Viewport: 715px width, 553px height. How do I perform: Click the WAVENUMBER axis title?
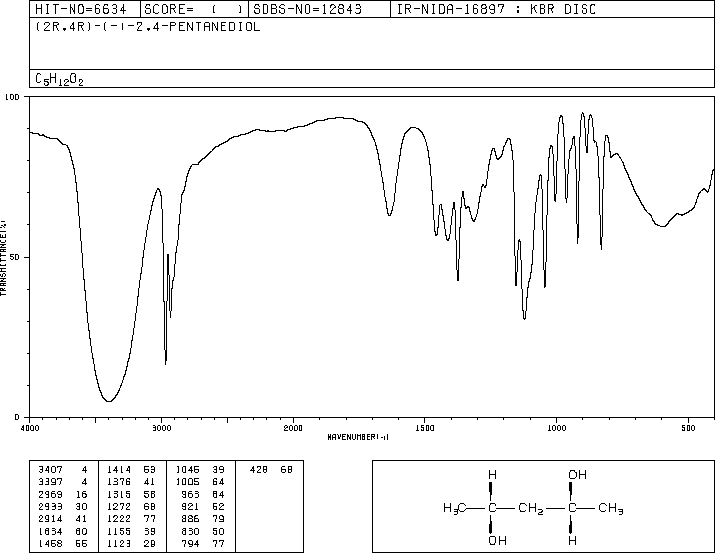point(358,437)
